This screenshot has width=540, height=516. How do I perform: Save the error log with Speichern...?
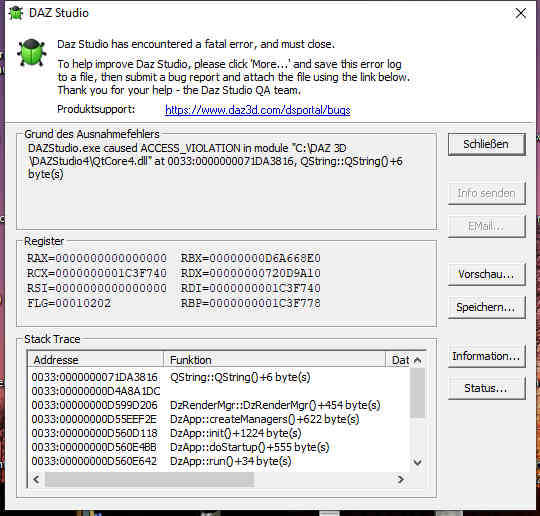coord(486,307)
